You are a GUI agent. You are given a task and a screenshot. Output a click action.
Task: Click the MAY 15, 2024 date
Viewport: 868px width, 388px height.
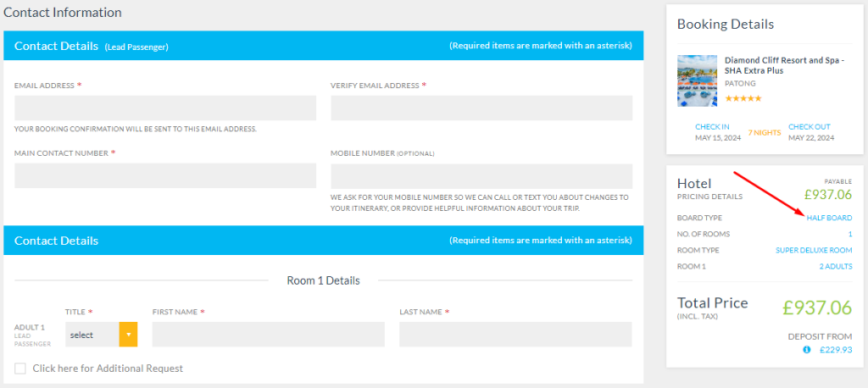pyautogui.click(x=718, y=138)
